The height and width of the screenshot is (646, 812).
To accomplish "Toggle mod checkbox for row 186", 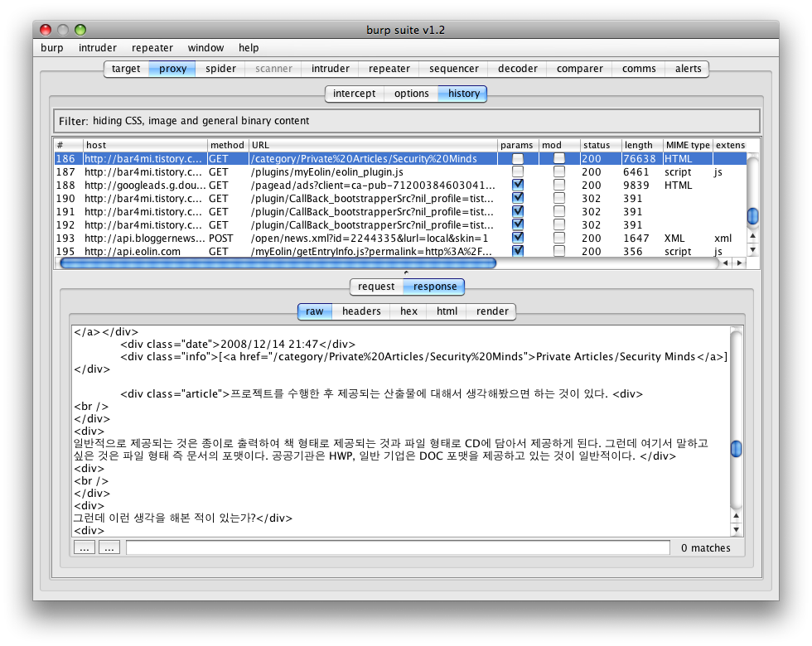I will tap(558, 158).
